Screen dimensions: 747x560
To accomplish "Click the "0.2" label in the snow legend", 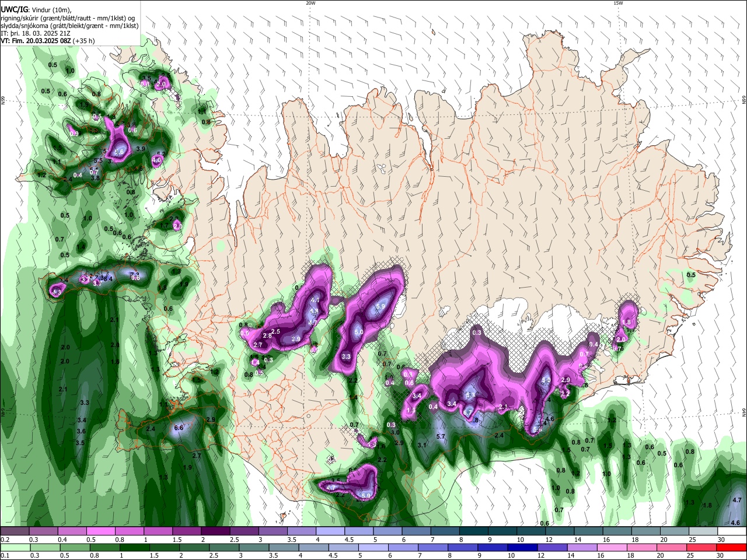I will pos(4,539).
